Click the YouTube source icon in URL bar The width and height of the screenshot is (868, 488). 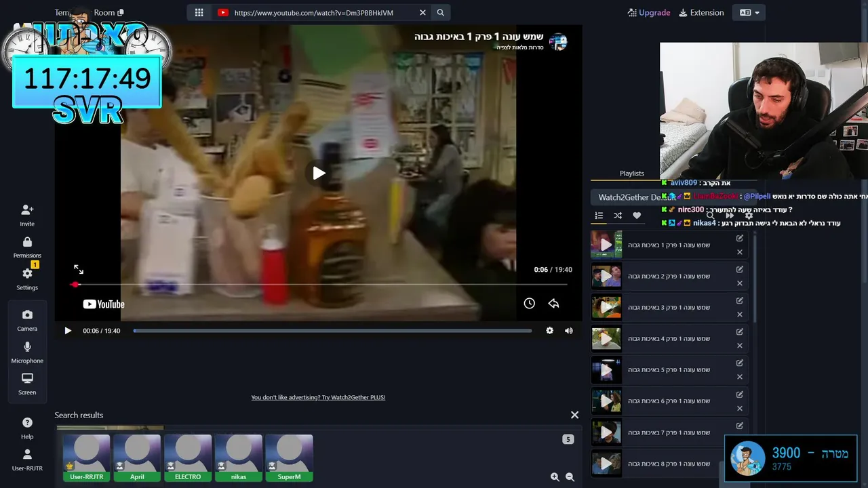click(x=223, y=12)
